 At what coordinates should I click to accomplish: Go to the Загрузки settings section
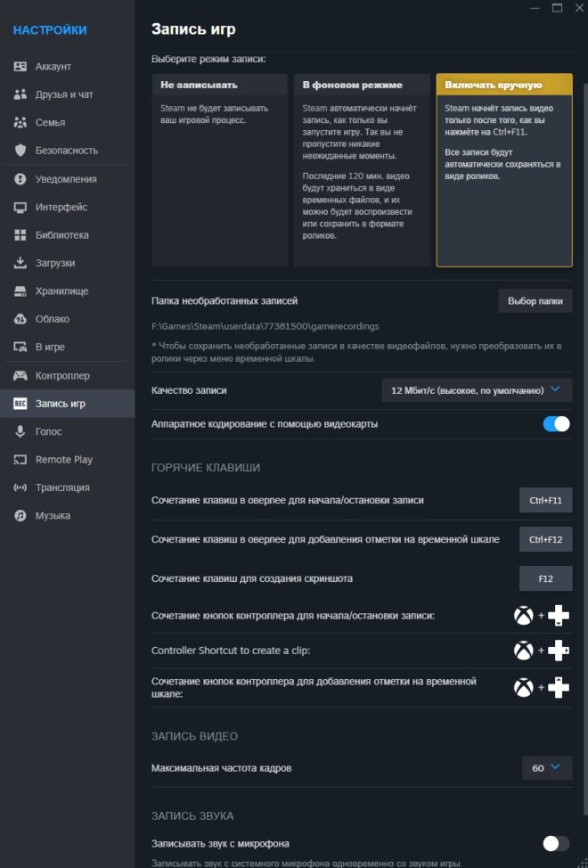click(68, 263)
